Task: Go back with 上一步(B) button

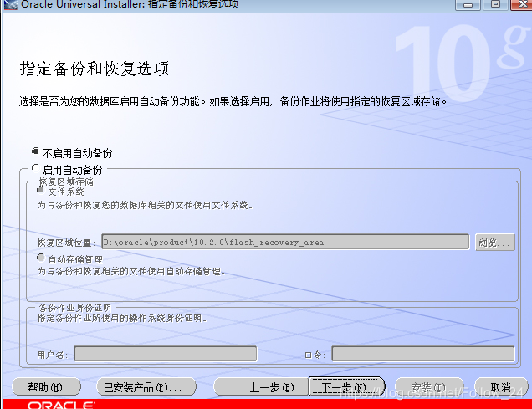Action: [x=261, y=387]
